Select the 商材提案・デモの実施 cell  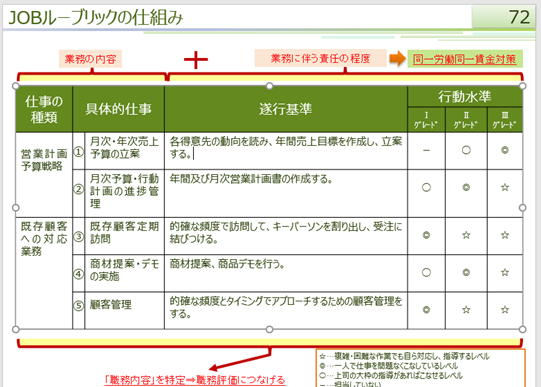pyautogui.click(x=124, y=273)
